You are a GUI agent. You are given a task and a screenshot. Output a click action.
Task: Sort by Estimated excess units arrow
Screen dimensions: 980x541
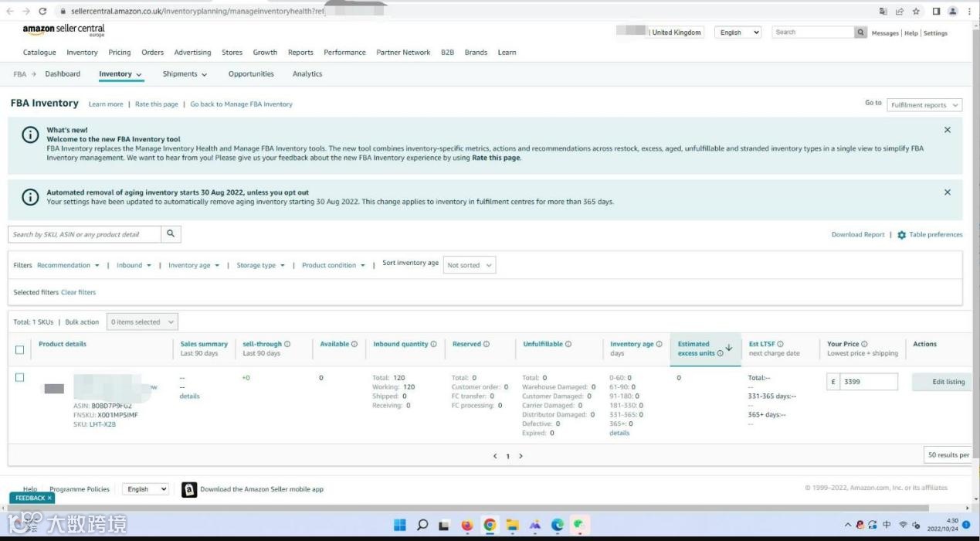(728, 348)
